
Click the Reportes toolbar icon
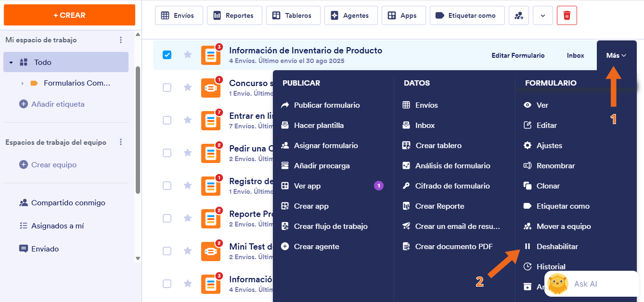(x=234, y=15)
